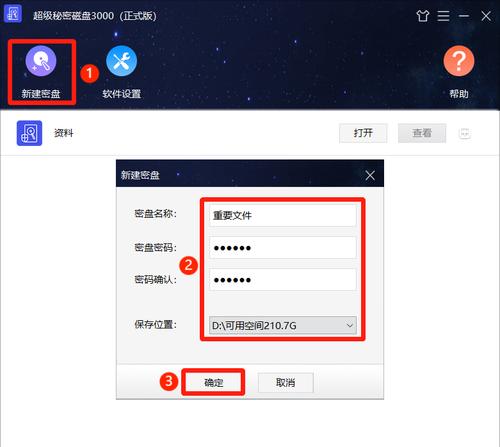Click the grayed 查看 button

click(422, 133)
